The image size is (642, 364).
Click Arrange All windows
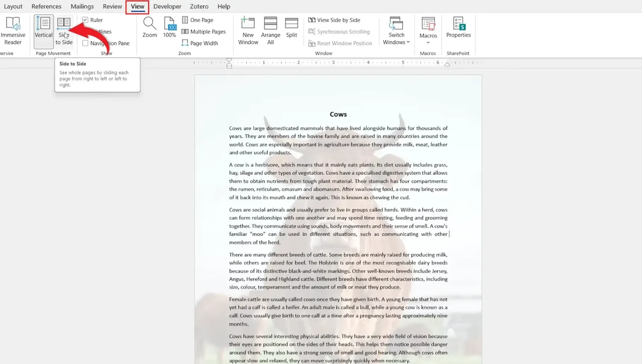point(270,31)
